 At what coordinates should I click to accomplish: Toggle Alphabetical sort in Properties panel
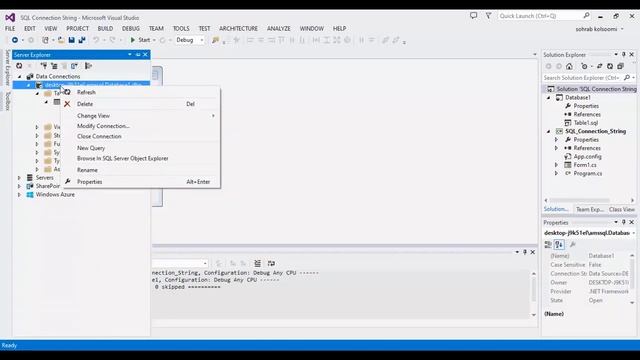coord(559,244)
